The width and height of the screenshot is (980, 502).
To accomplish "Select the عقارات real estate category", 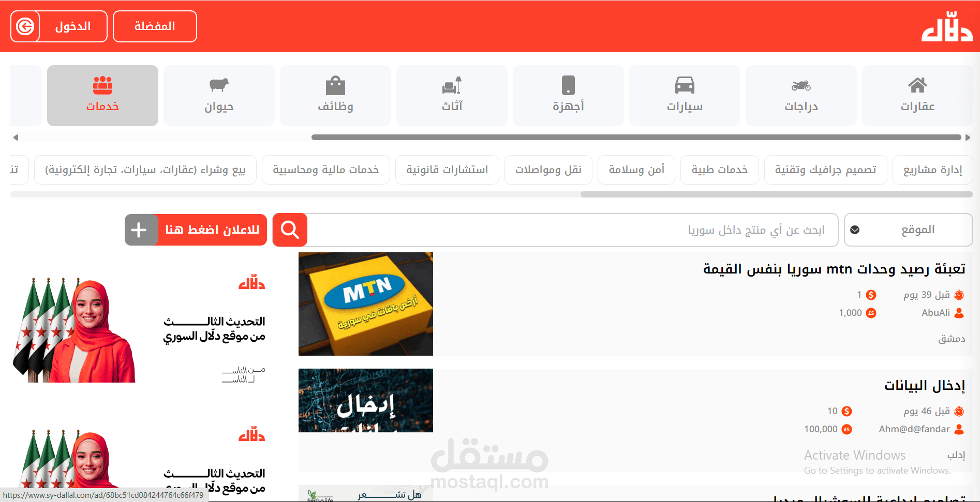I will click(x=917, y=96).
